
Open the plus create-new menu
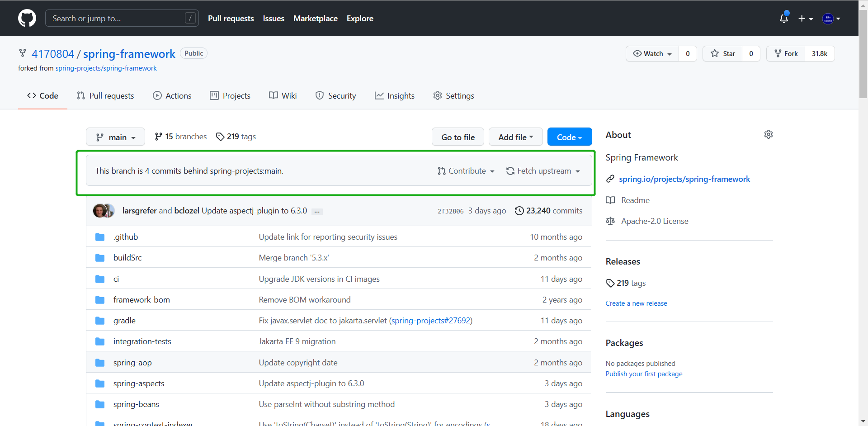[x=806, y=19]
